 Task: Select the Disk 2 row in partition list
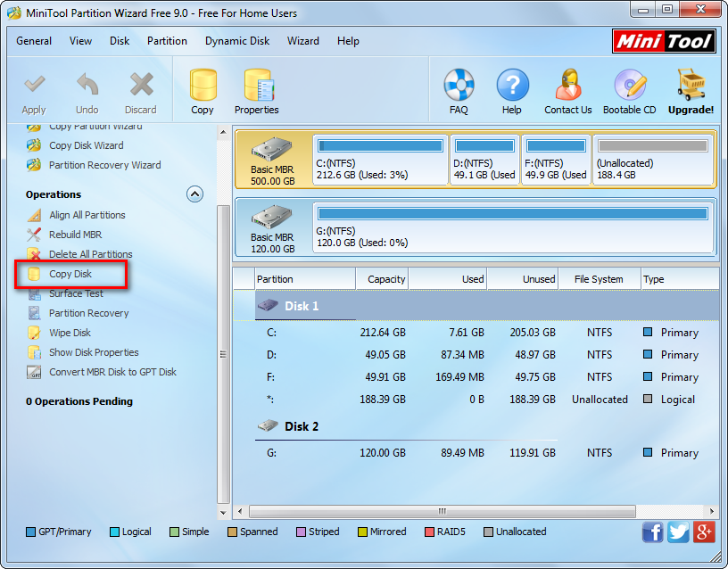tap(476, 426)
